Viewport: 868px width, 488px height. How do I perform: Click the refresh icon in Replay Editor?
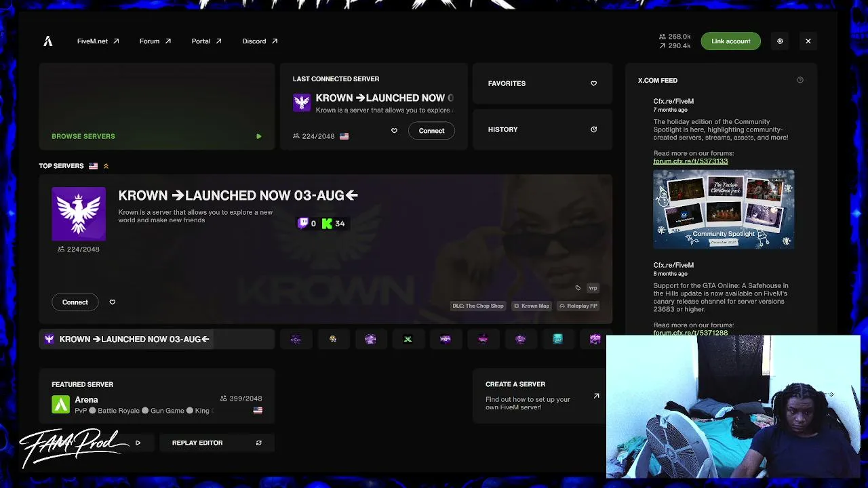[x=258, y=443]
